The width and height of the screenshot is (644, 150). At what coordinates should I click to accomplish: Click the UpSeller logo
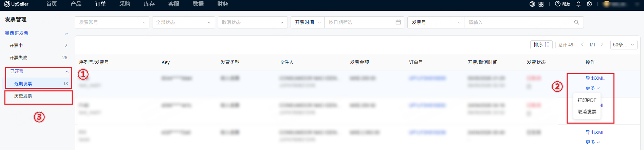(16, 4)
